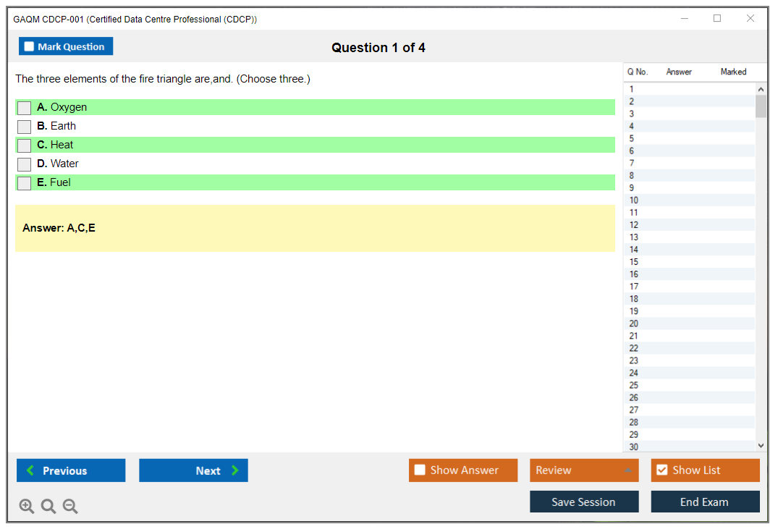The width and height of the screenshot is (778, 532).
Task: Go back to the Previous question
Action: (x=71, y=470)
